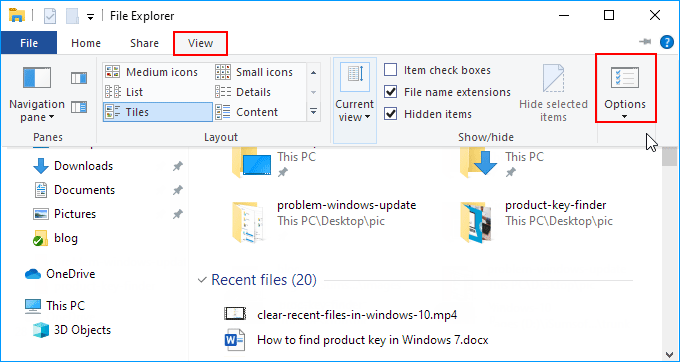Open the Navigation pane dropdown

[x=37, y=94]
